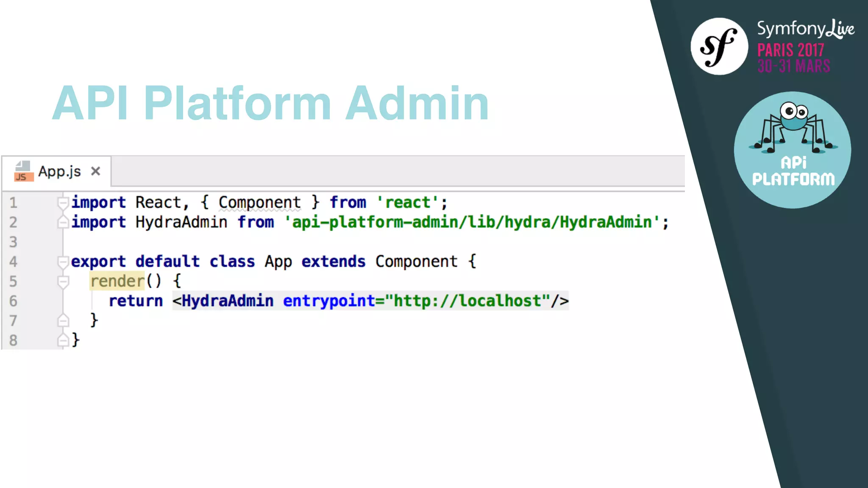Click the underlined Component import on line 1
This screenshot has width=868, height=488.
pyautogui.click(x=260, y=202)
